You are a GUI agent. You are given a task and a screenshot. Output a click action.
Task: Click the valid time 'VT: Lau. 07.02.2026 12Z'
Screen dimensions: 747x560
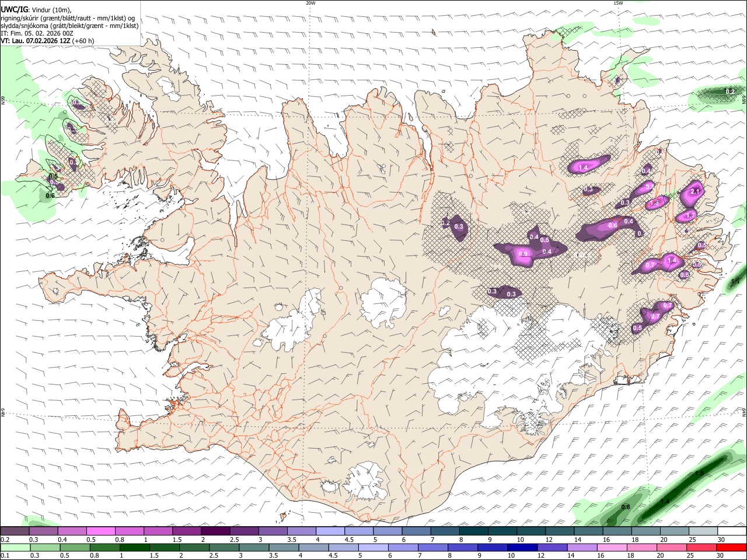tap(36, 41)
